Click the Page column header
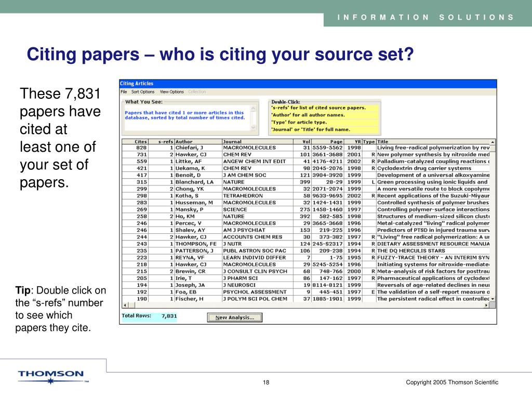This screenshot has width=532, height=399. [x=327, y=141]
